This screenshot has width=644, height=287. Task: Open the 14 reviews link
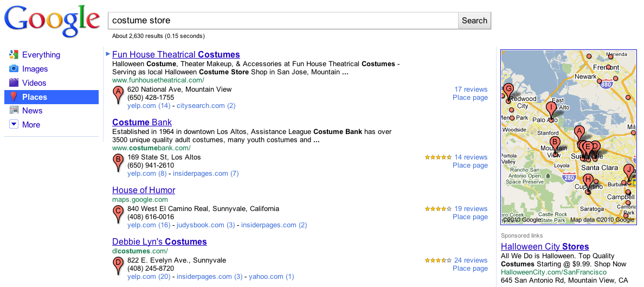pyautogui.click(x=471, y=157)
